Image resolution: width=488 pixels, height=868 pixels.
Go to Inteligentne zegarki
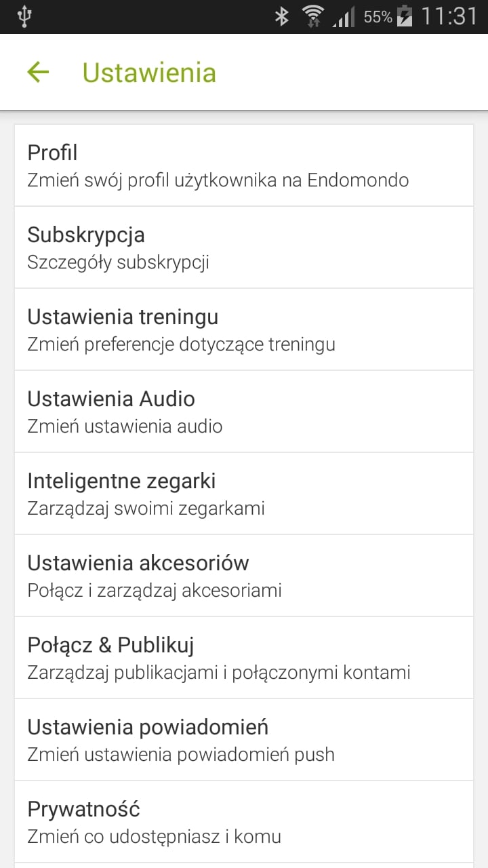pos(244,494)
